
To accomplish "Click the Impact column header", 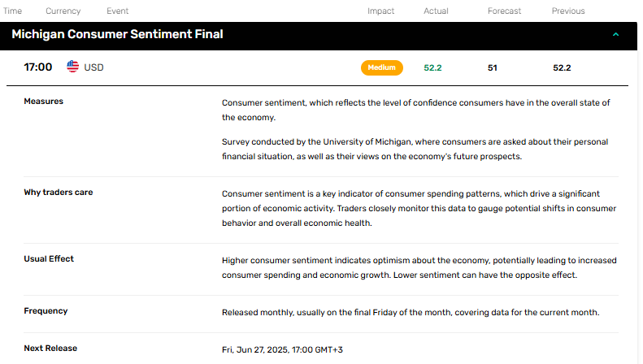I will coord(380,11).
